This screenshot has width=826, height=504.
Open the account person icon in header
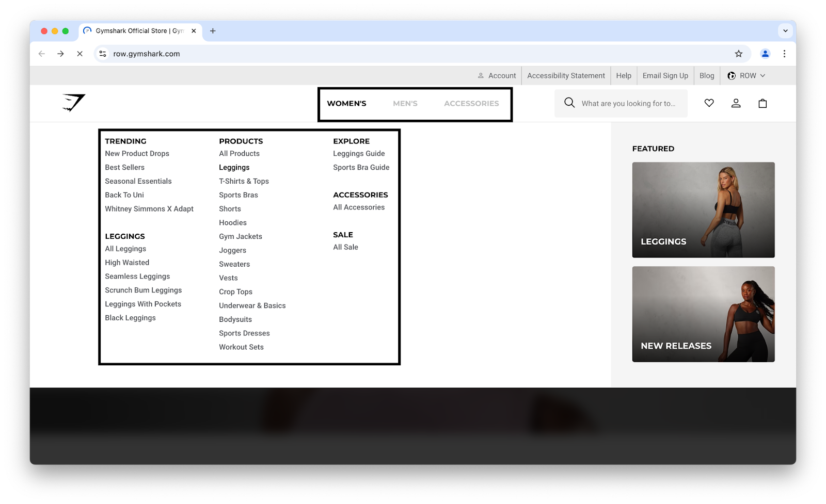tap(736, 103)
